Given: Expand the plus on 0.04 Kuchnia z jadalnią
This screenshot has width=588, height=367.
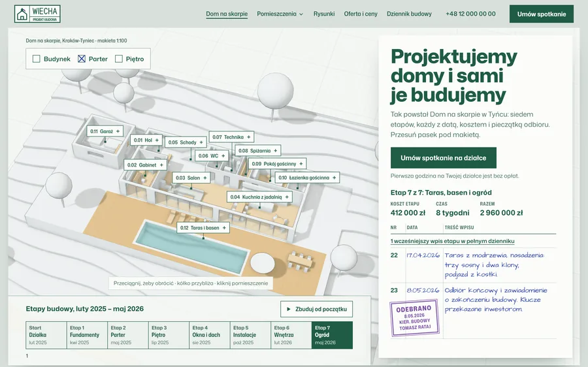Looking at the screenshot, I should point(287,197).
